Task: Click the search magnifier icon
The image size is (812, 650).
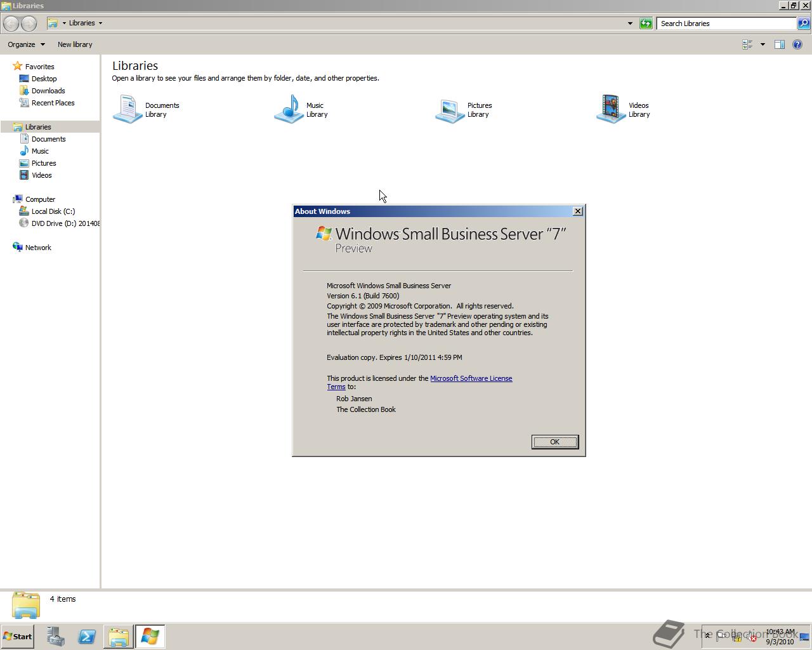Action: (803, 23)
